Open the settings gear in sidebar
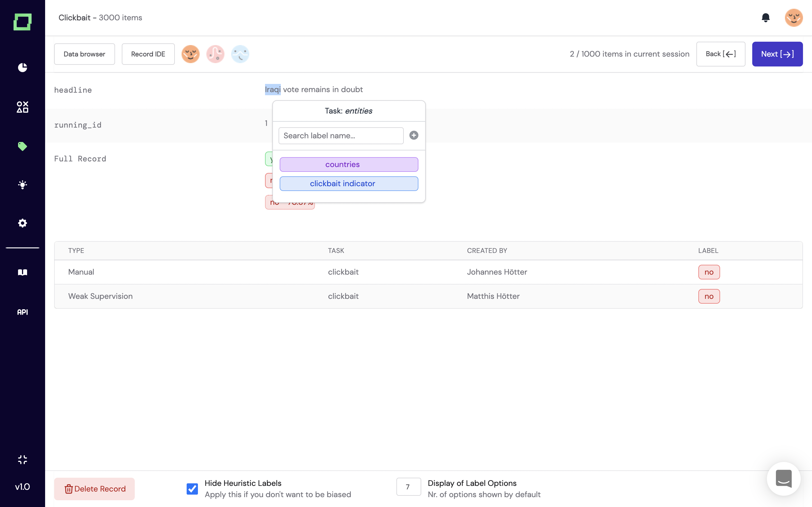 [x=23, y=223]
